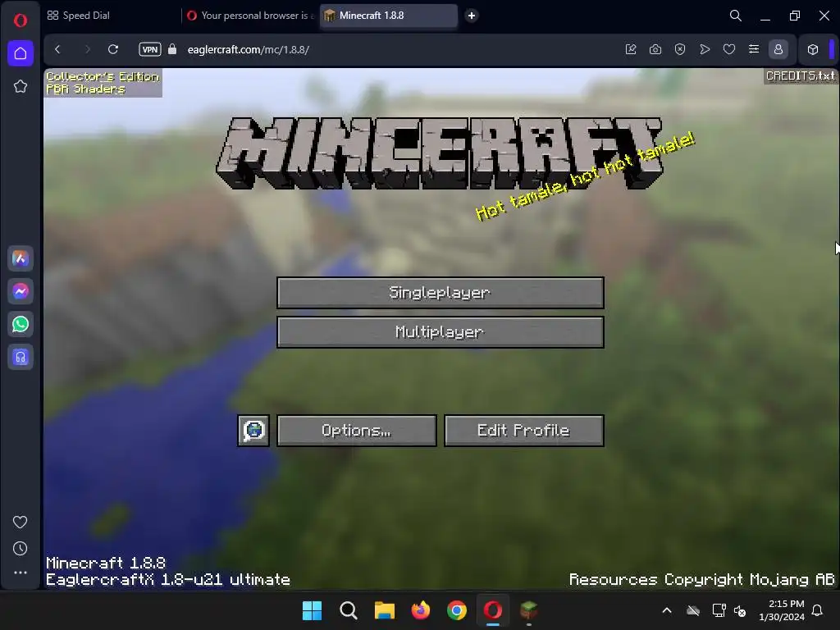Open the Opera account profile icon
The width and height of the screenshot is (840, 630).
click(778, 49)
